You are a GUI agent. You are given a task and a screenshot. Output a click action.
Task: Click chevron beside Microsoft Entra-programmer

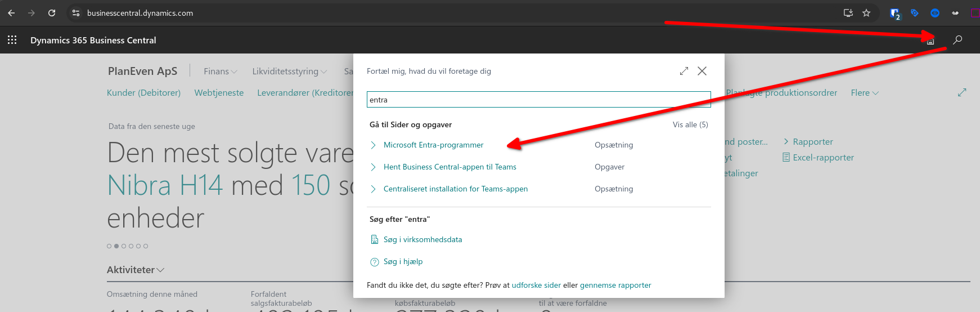pos(373,145)
